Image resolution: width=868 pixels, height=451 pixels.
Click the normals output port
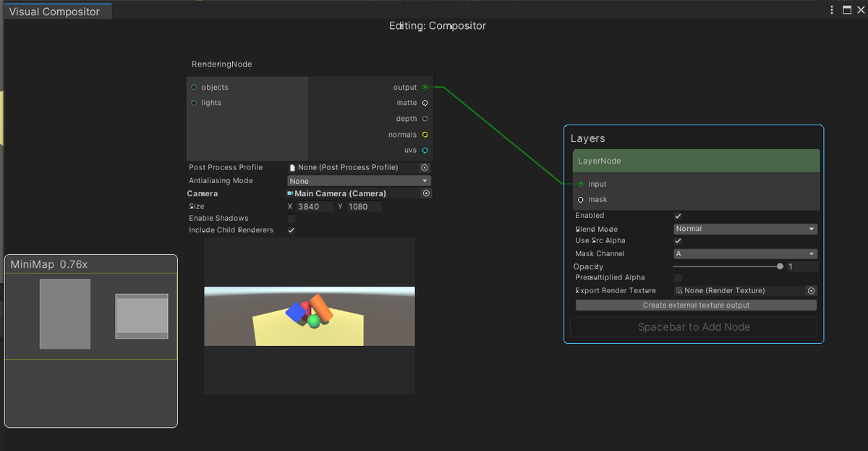pos(425,134)
